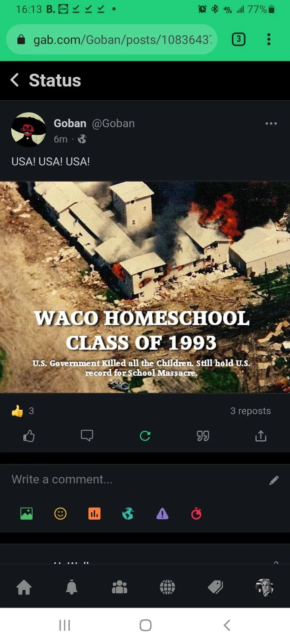Open the share post icon
290x644 pixels.
pyautogui.click(x=261, y=436)
